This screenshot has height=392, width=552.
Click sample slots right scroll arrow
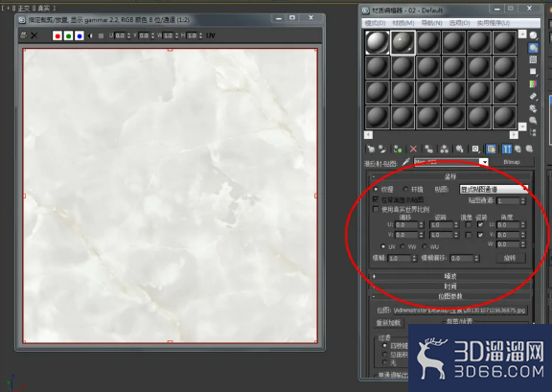point(514,134)
